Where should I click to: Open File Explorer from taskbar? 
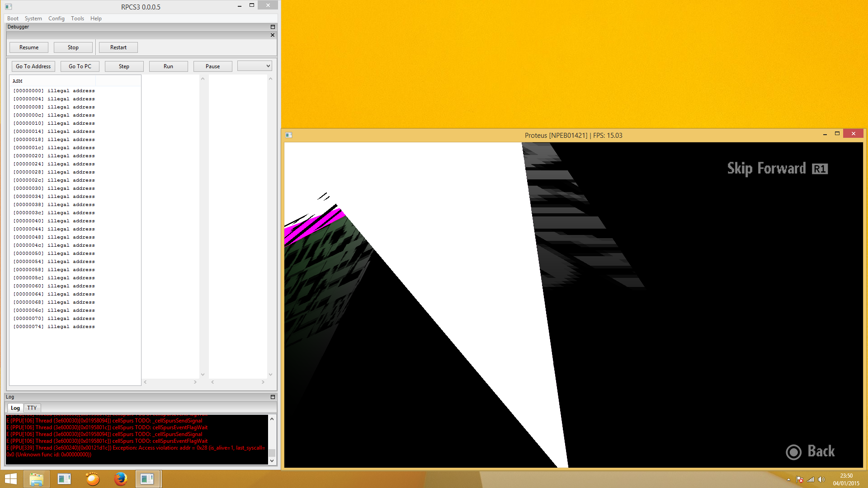[36, 479]
